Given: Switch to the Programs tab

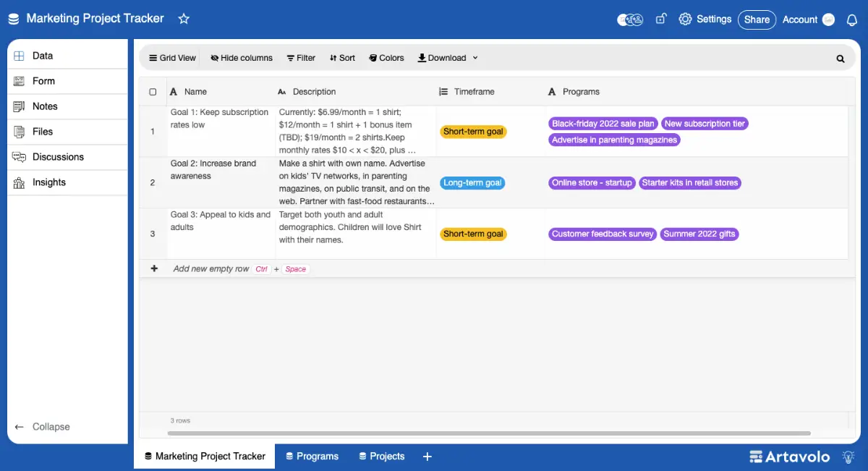Looking at the screenshot, I should click(x=312, y=457).
